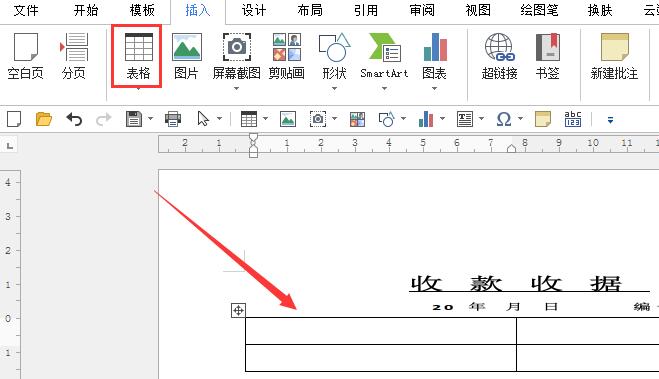Open dropdown next to quick toolbar table icon
Image resolution: width=659 pixels, height=379 pixels.
pos(265,119)
